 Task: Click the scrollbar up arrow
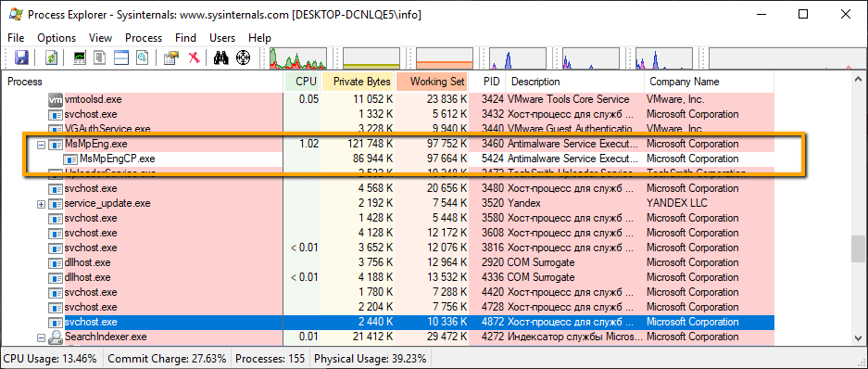point(858,78)
